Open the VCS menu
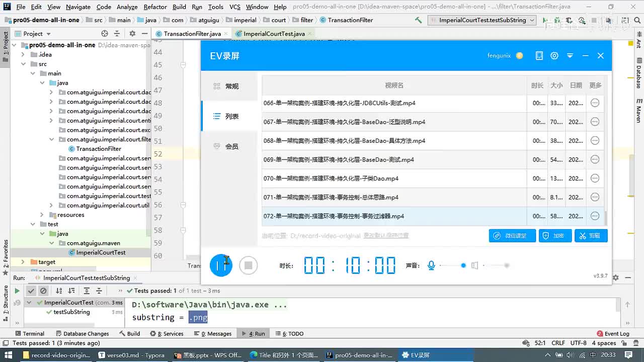This screenshot has height=362, width=644. click(234, 7)
